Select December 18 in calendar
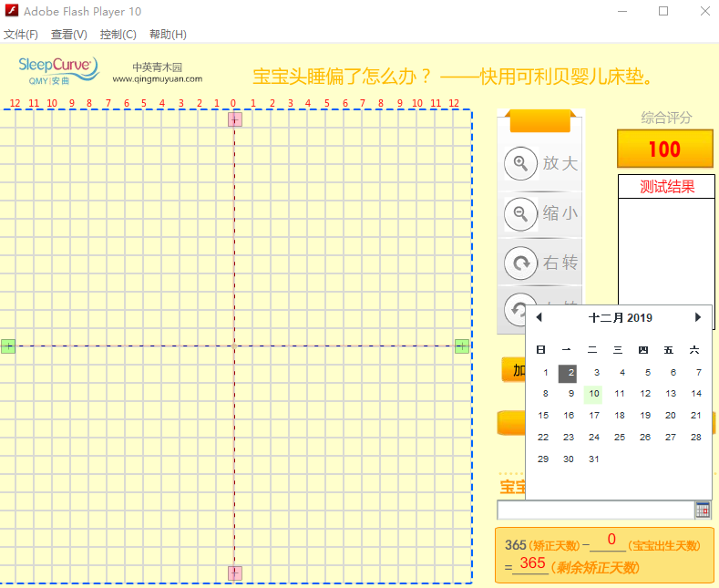Screen dimensions: 719x588 (x=620, y=416)
